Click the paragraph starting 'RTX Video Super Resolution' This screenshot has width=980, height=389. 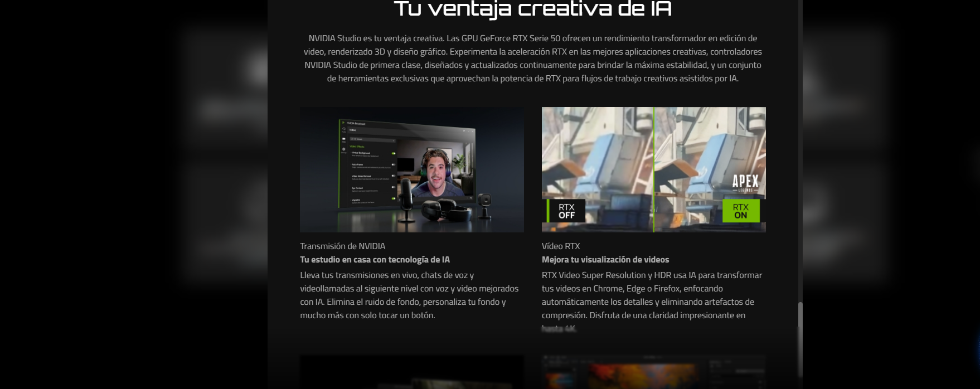pos(652,302)
